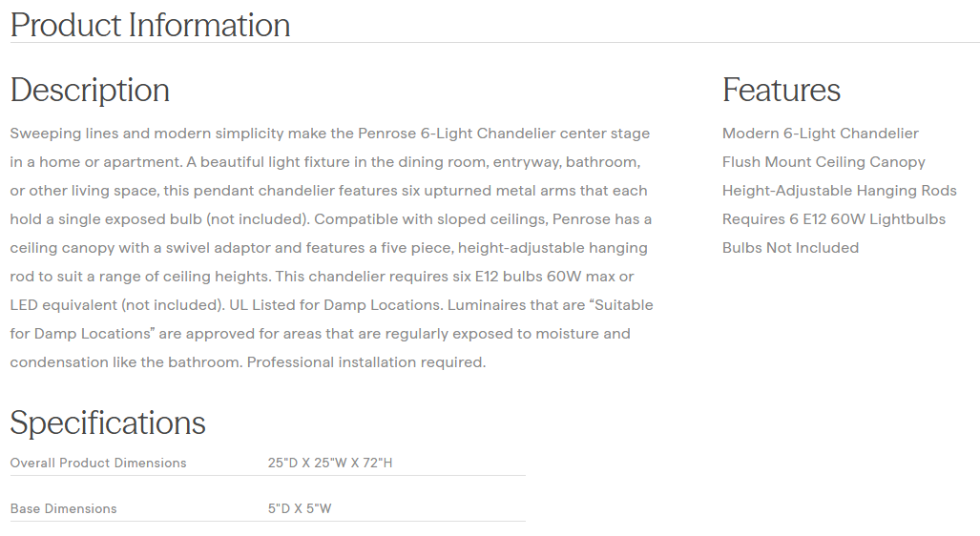Click the 5"D X 5"W dimension value
The image size is (980, 536).
(x=300, y=509)
